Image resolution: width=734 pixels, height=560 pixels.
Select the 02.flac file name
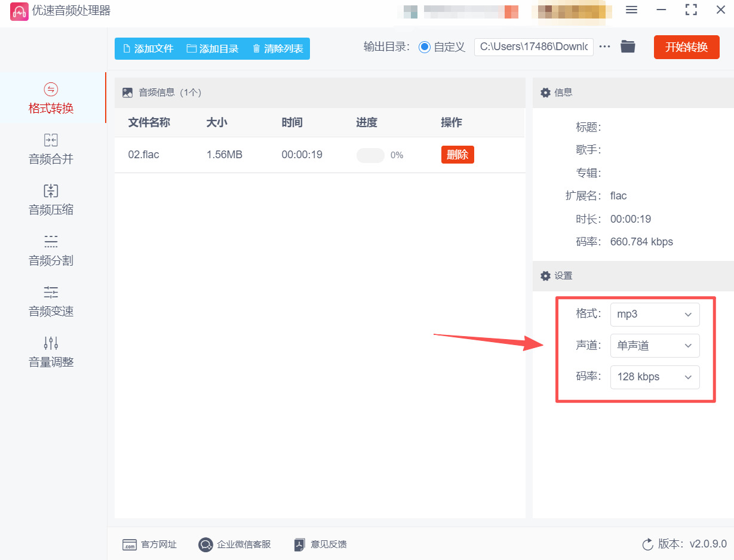[x=143, y=155]
